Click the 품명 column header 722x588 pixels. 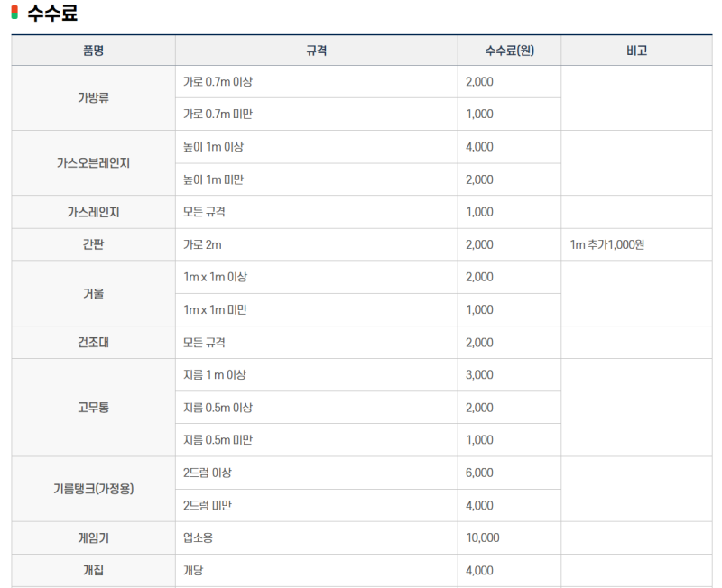point(94,51)
